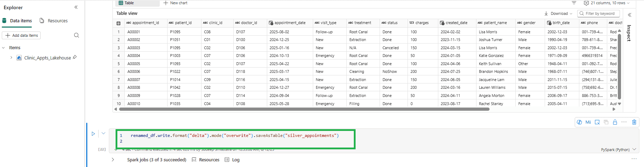Open the Download dropdown
644x167 pixels.
pos(558,13)
